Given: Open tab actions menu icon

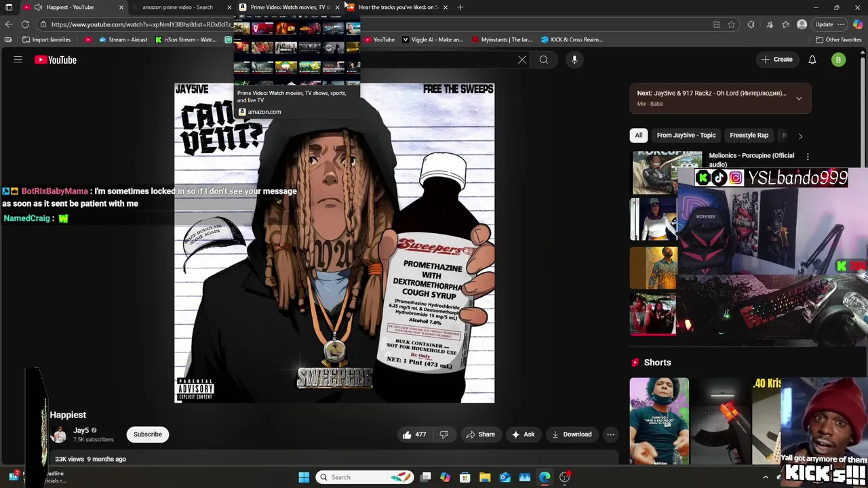Looking at the screenshot, I should 9,7.
